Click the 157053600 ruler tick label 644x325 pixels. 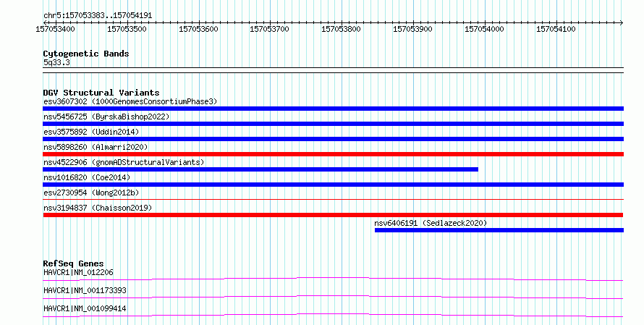pyautogui.click(x=198, y=29)
